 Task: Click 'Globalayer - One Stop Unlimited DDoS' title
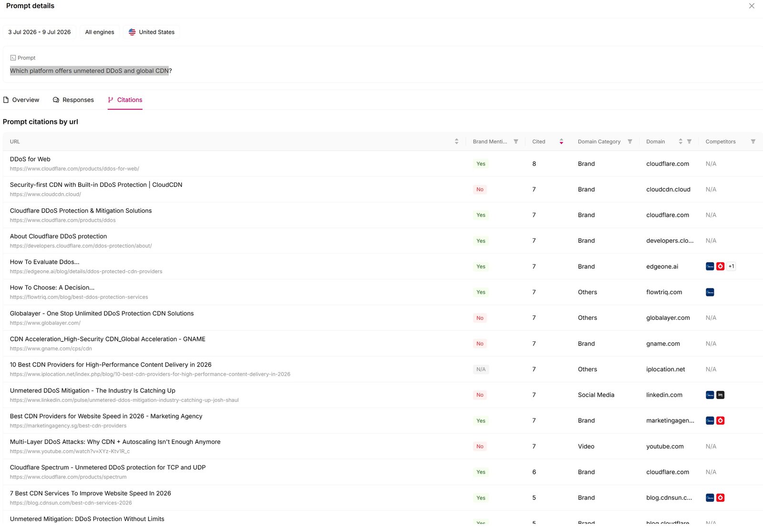pos(102,314)
